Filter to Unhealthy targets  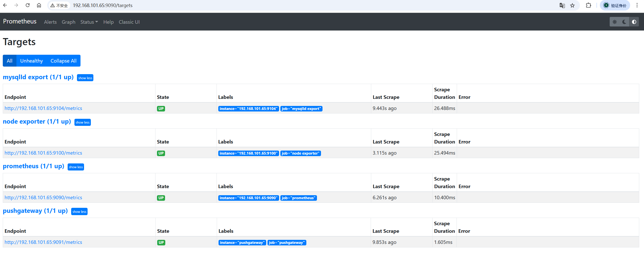click(32, 61)
